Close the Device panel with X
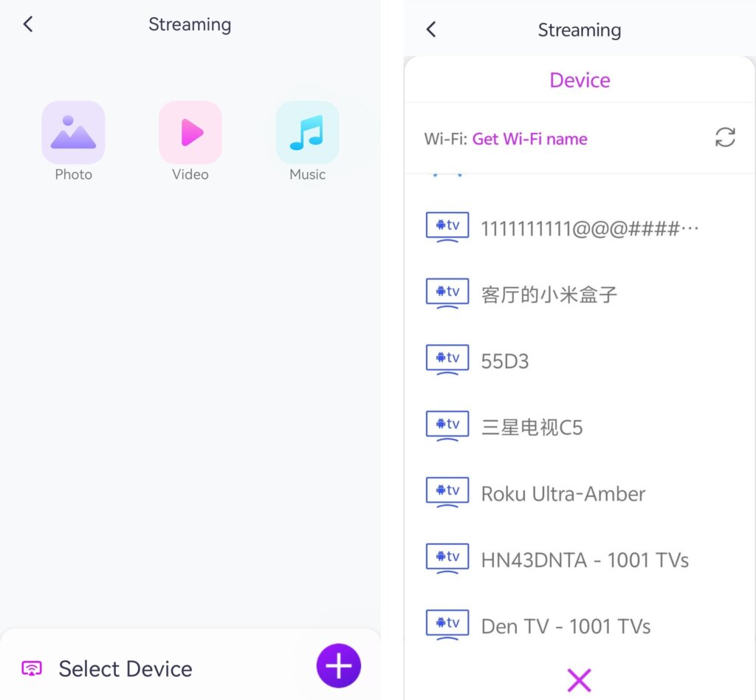756x700 pixels. [580, 679]
